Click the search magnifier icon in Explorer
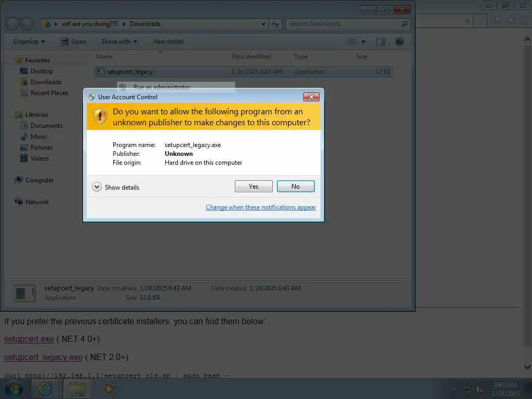Viewport: 532px width, 399px height. point(404,24)
